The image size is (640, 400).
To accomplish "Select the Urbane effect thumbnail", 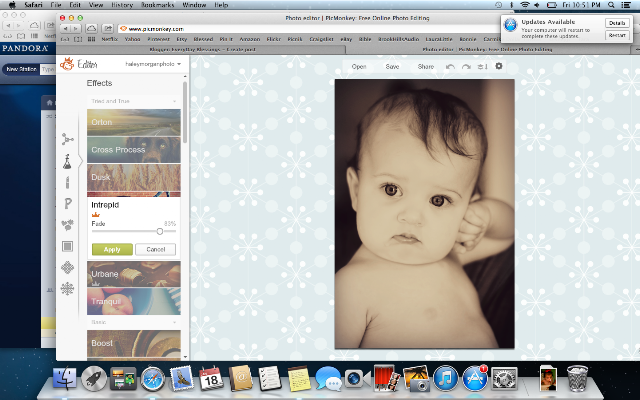I will (134, 273).
